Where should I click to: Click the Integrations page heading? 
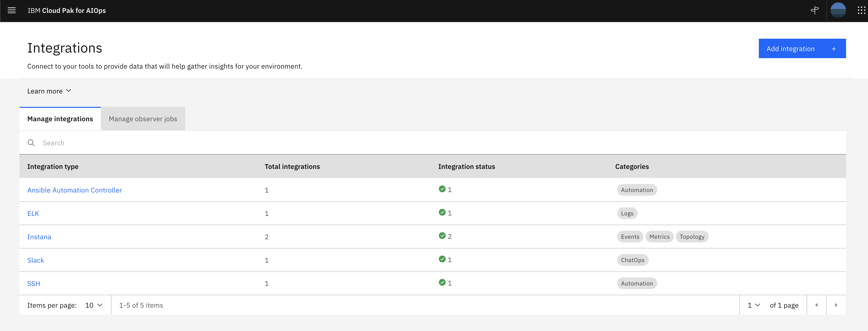[x=65, y=48]
